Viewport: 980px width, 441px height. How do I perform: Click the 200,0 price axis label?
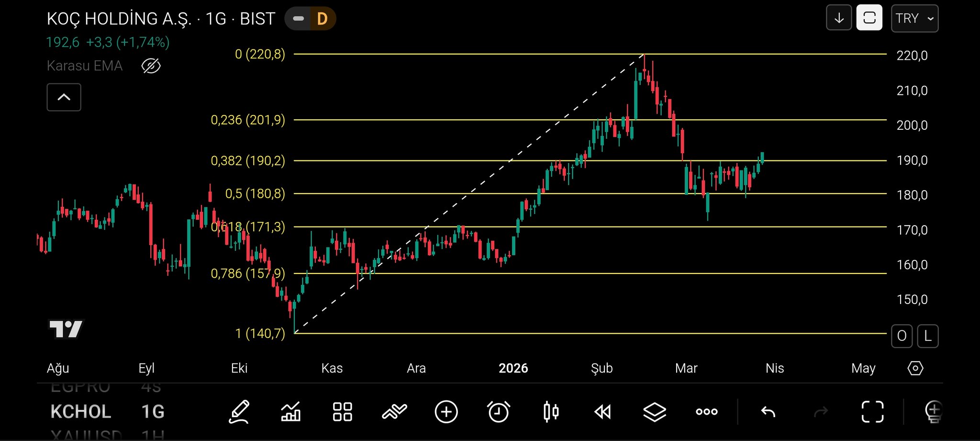tap(912, 125)
